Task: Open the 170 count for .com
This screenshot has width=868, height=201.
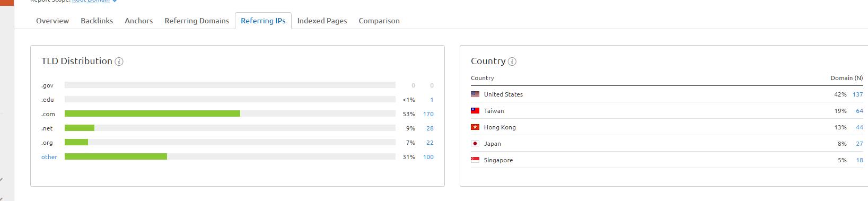Action: [428, 114]
